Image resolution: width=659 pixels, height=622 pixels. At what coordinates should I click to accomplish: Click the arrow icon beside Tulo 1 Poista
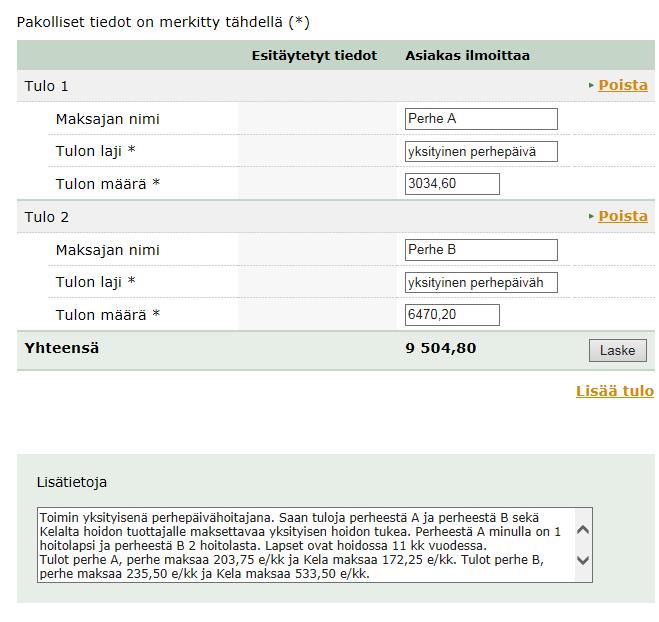tap(591, 85)
